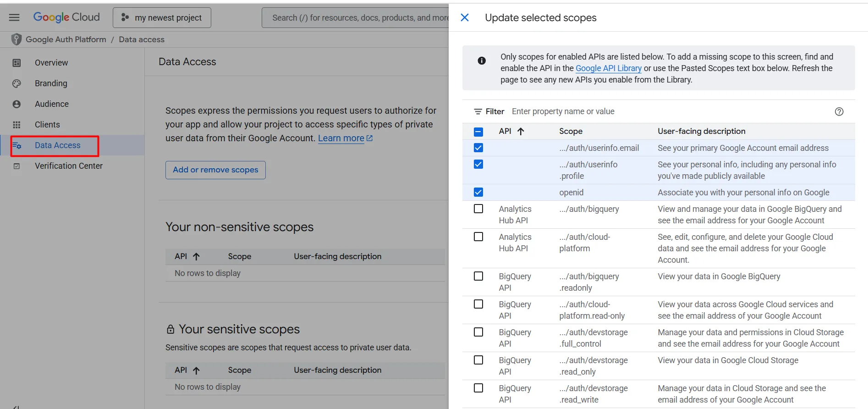Click the info icon in the notice box
Screen dimensions: 868x409
coord(482,61)
